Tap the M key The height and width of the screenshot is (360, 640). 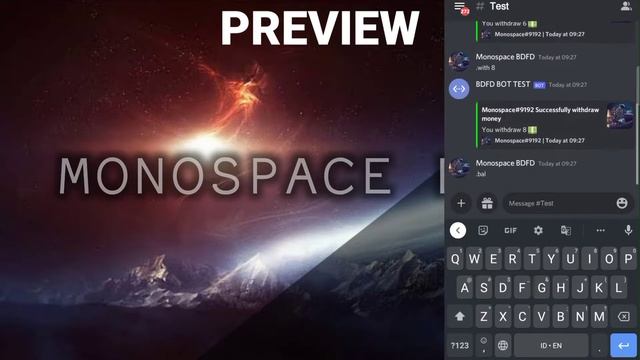[599, 316]
